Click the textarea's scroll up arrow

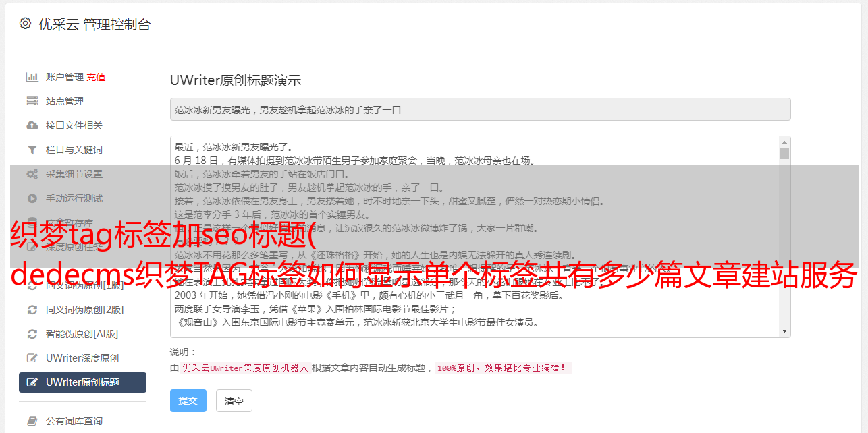pos(784,142)
